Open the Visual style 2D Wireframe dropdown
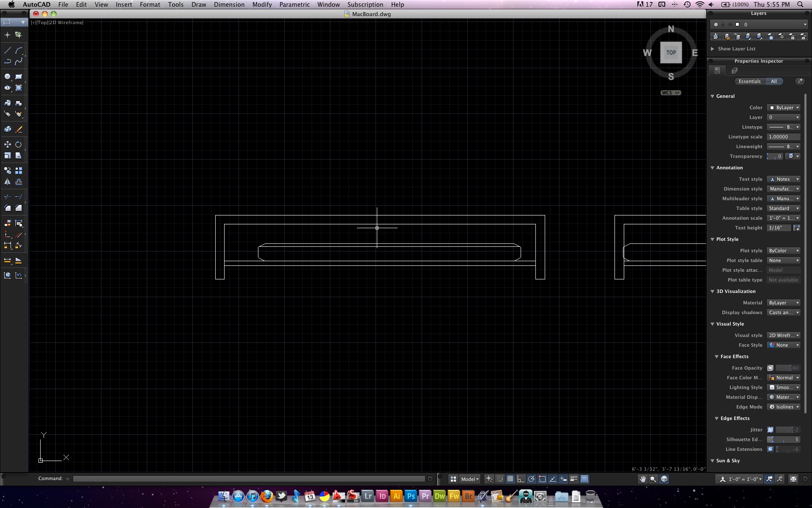This screenshot has height=508, width=812. click(784, 335)
